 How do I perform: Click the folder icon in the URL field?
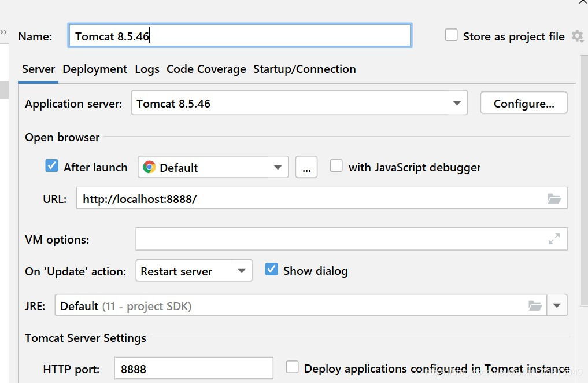tap(554, 199)
